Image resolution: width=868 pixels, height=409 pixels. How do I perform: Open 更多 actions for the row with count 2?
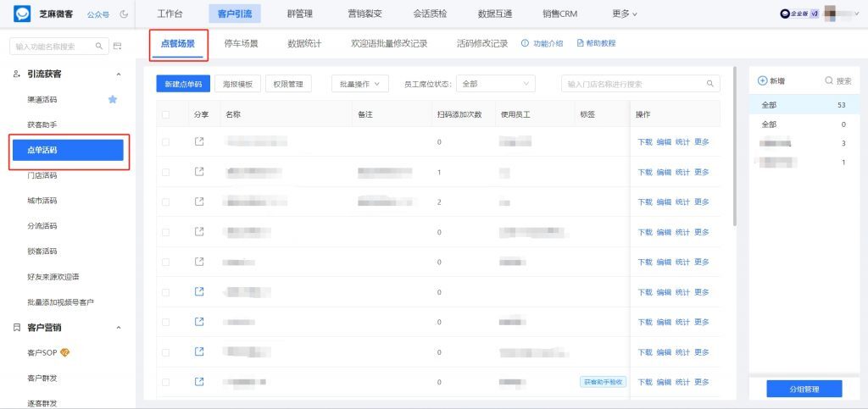pyautogui.click(x=701, y=202)
